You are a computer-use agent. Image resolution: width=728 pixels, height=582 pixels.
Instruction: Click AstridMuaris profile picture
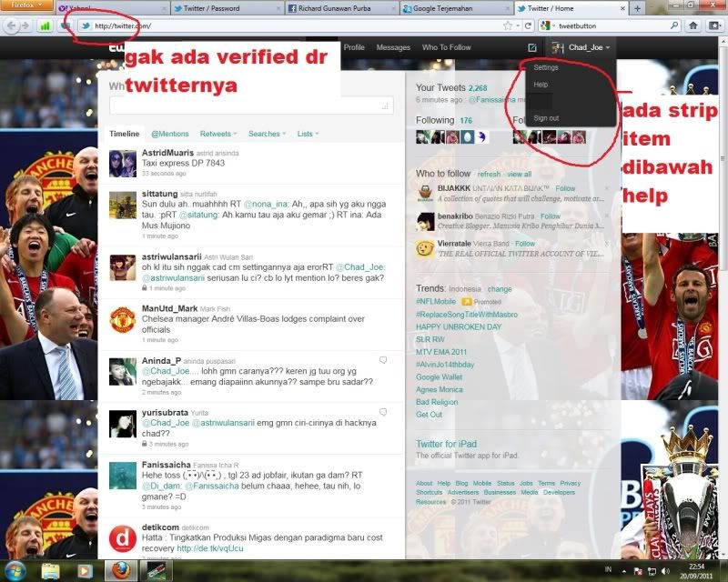pyautogui.click(x=123, y=164)
